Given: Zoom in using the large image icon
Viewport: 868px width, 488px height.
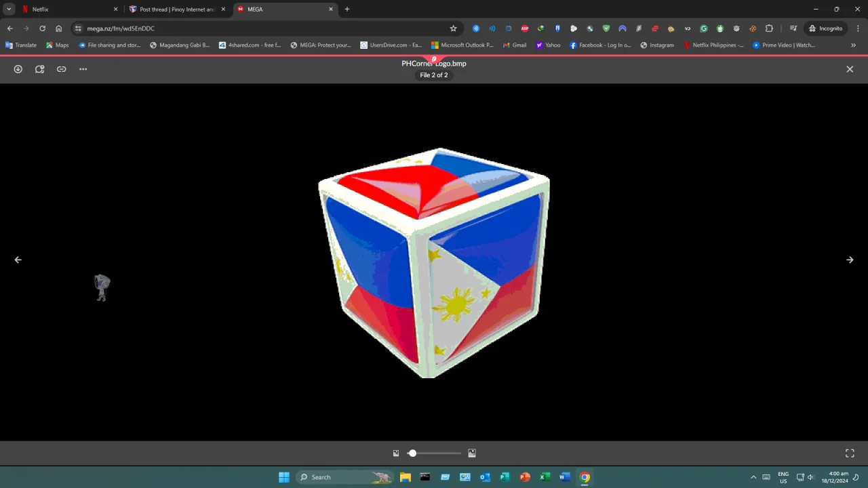Looking at the screenshot, I should coord(472,453).
